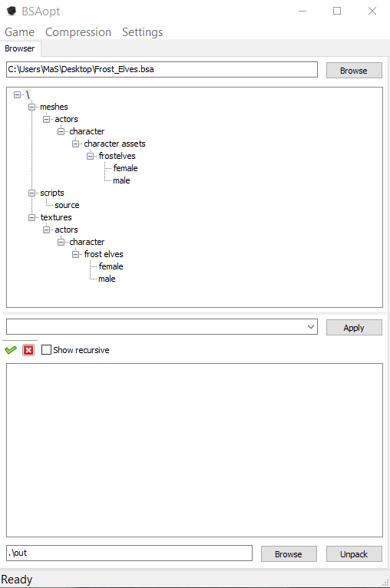Open the Game menu
The image size is (390, 588).
click(x=19, y=32)
